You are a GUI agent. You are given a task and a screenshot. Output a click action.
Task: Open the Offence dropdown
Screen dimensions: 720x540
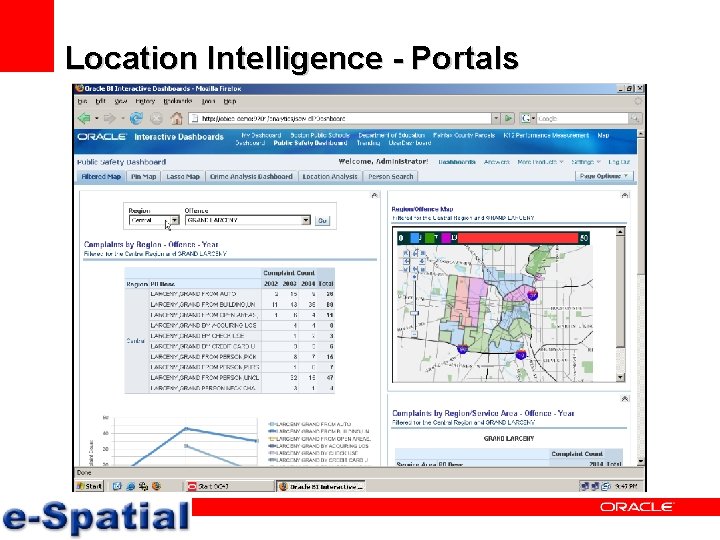pyautogui.click(x=306, y=220)
